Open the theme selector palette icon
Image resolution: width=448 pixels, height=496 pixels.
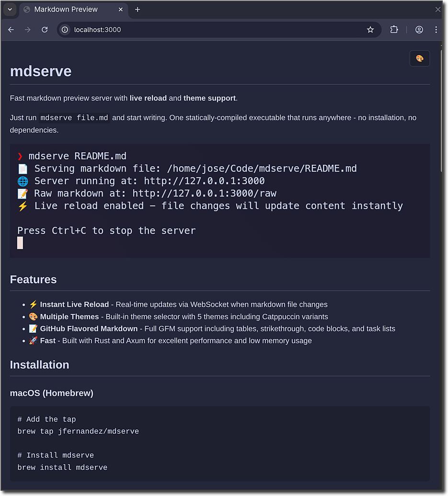click(x=419, y=58)
